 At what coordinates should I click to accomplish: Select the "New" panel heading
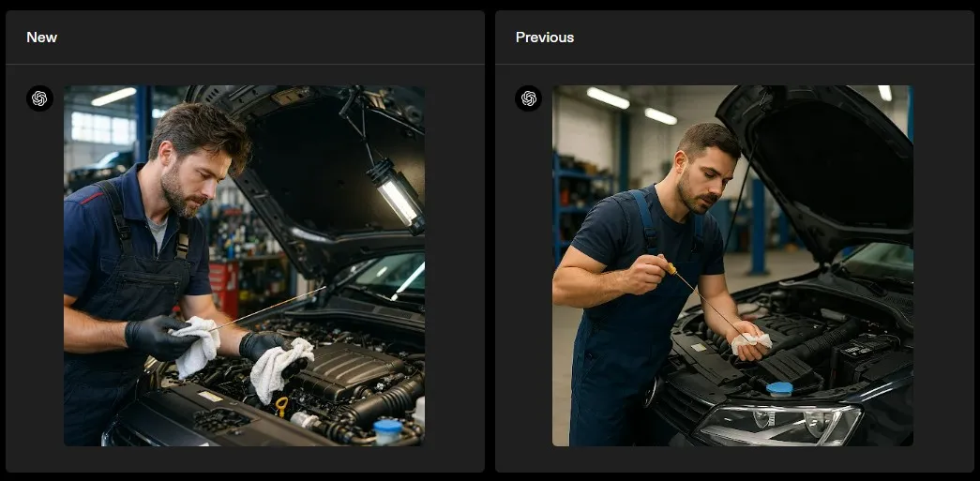tap(41, 38)
